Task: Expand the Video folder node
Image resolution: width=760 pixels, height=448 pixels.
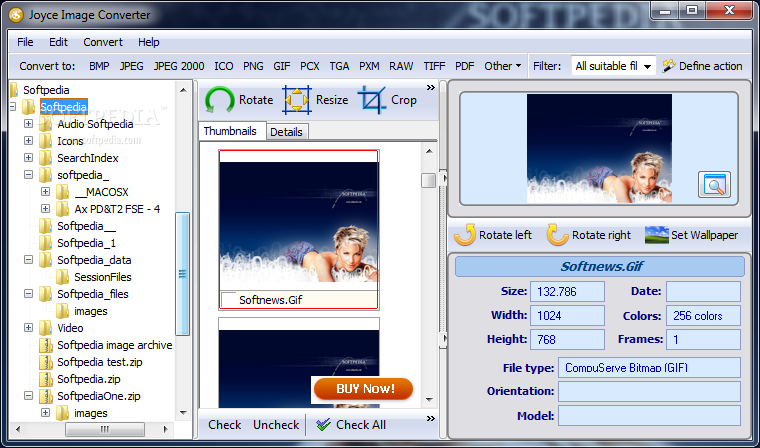Action: point(29,328)
